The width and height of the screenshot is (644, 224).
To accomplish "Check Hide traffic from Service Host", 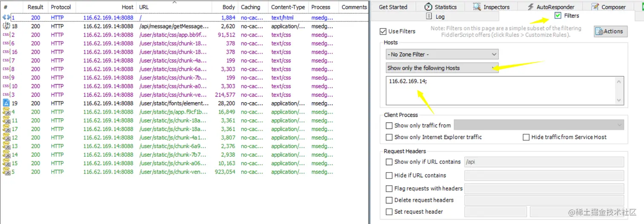I will click(526, 137).
